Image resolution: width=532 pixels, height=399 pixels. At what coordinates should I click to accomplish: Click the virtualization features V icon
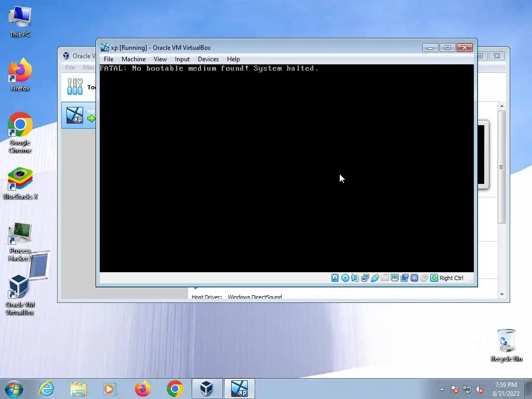(414, 278)
